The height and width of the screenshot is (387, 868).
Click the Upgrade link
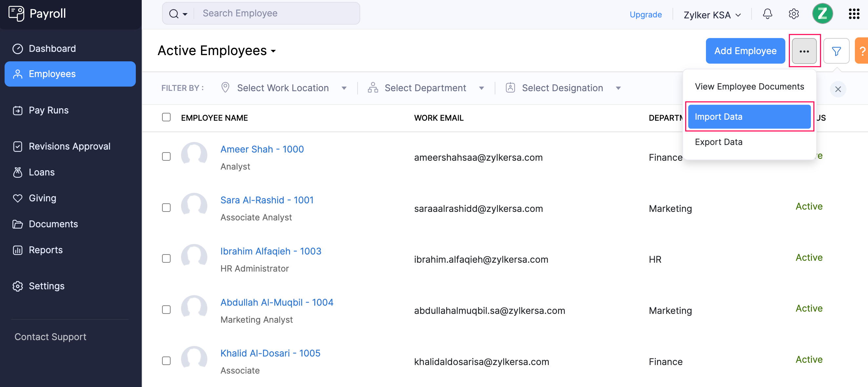tap(645, 14)
